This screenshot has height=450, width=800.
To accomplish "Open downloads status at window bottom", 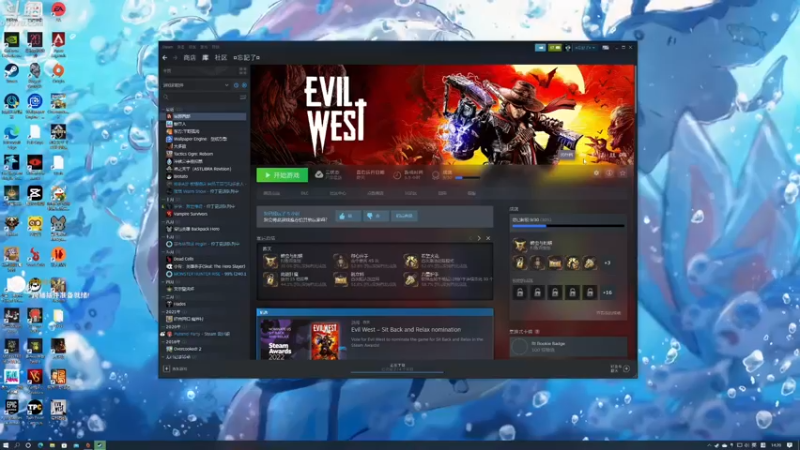I will 397,368.
